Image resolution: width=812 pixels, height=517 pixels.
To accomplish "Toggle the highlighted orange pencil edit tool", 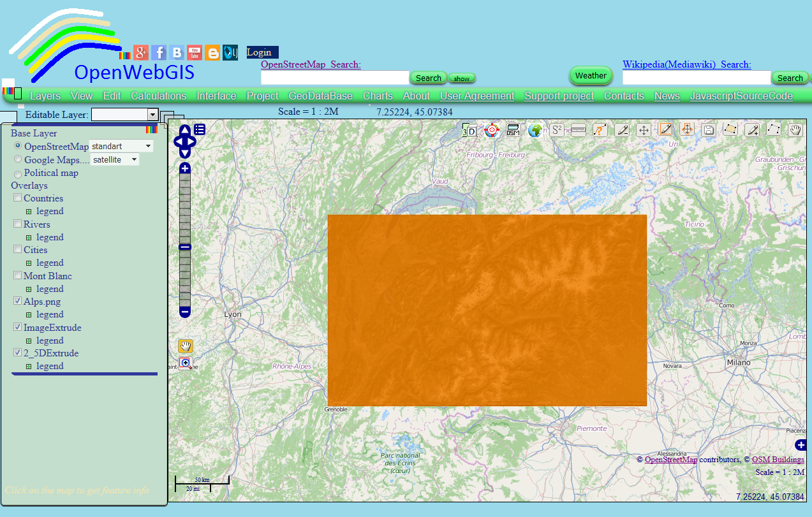I will pos(666,129).
